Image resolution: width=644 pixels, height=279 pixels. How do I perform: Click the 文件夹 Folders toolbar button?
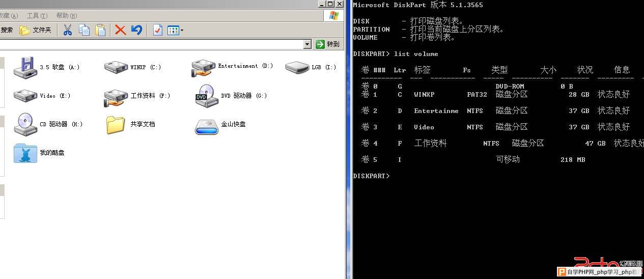[x=36, y=30]
